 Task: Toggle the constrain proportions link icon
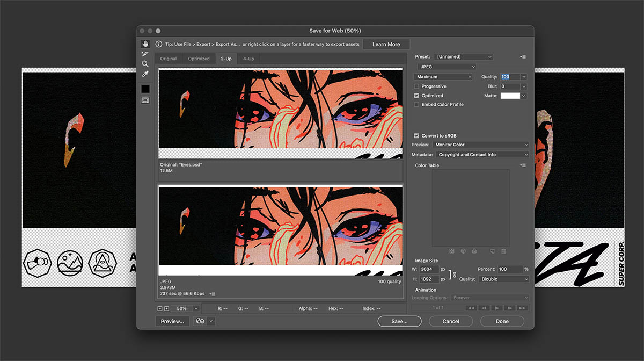[x=455, y=274]
